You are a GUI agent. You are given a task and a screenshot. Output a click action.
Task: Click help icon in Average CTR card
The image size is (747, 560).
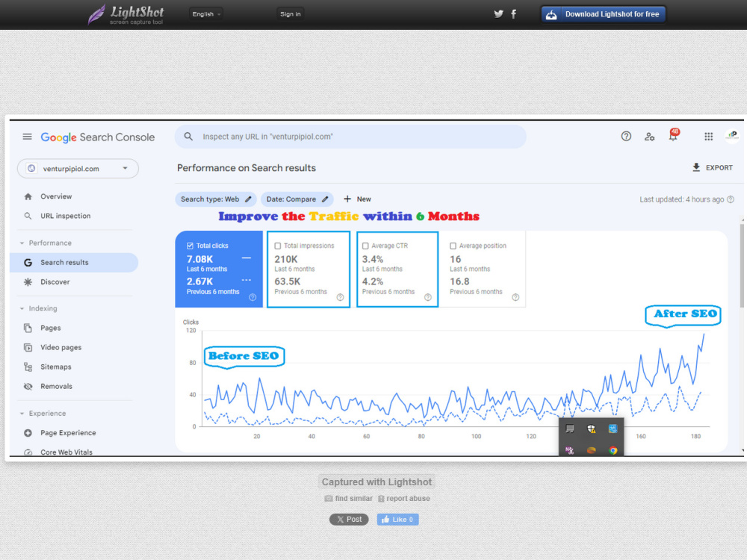[x=428, y=297]
